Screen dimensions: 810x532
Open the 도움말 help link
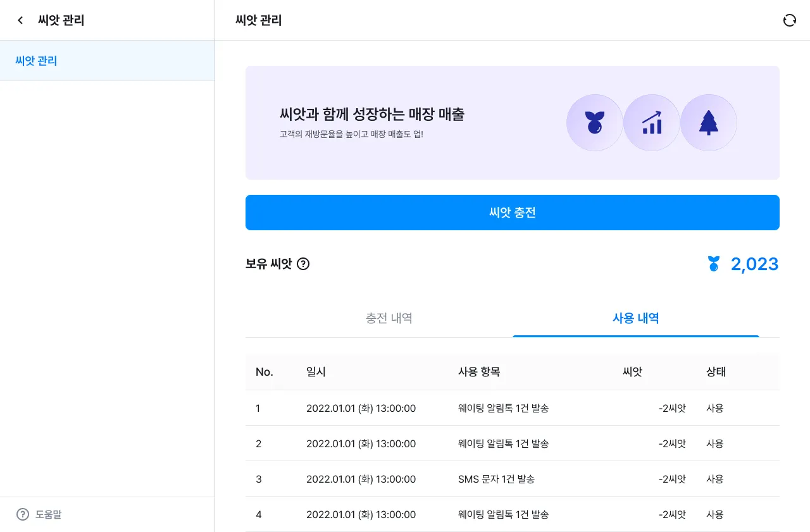pos(48,514)
